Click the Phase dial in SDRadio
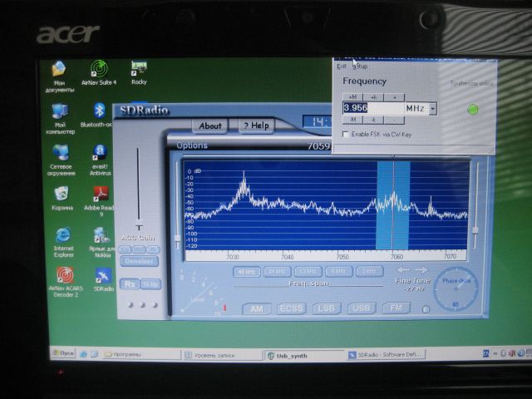 point(456,289)
